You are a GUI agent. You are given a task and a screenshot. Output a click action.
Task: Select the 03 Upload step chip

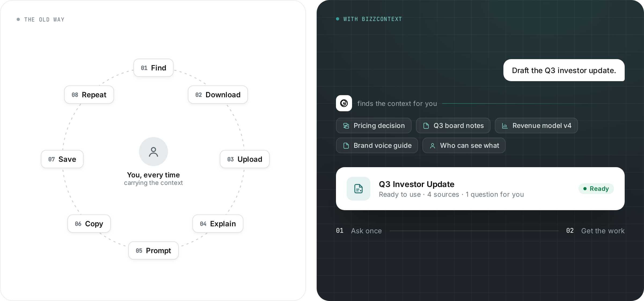(245, 159)
